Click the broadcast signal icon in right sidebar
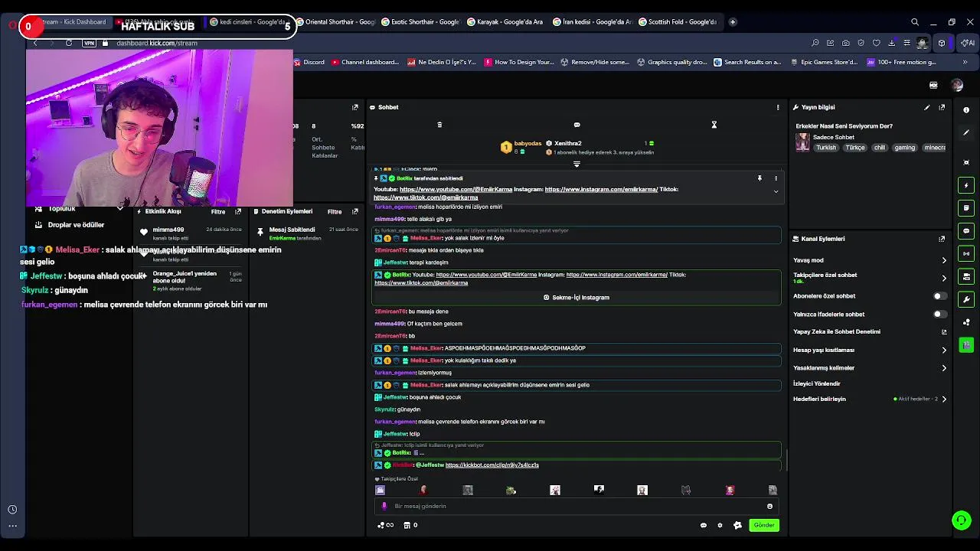 tap(966, 253)
